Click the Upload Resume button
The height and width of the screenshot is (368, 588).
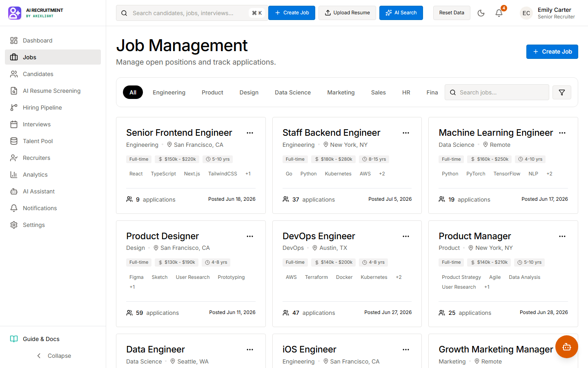click(x=347, y=13)
